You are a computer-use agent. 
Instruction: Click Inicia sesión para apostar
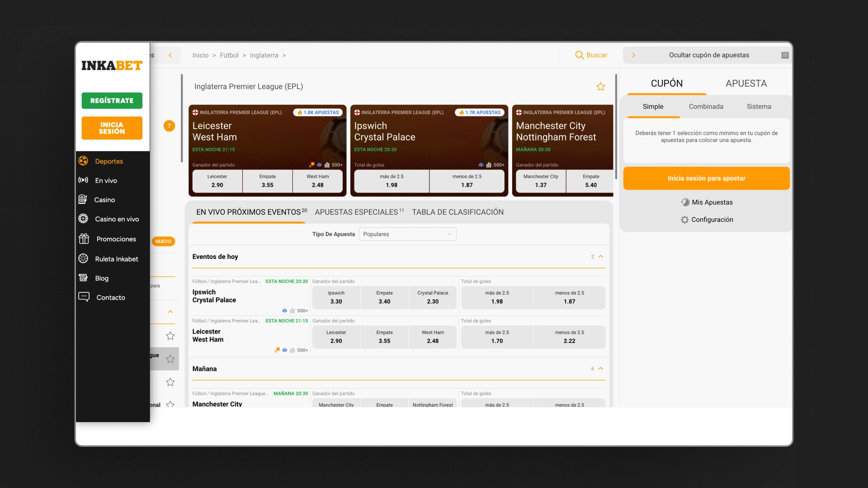click(706, 178)
